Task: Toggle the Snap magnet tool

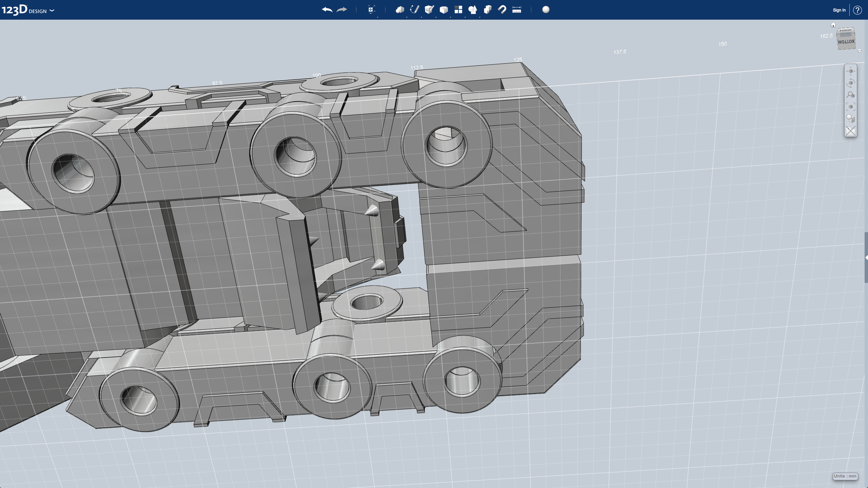Action: pos(502,10)
